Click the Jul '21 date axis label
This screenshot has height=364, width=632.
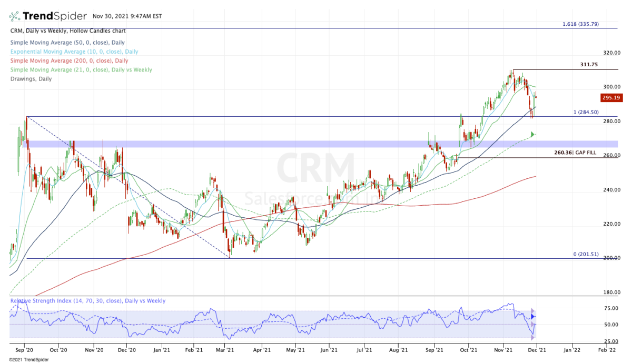tap(365, 349)
